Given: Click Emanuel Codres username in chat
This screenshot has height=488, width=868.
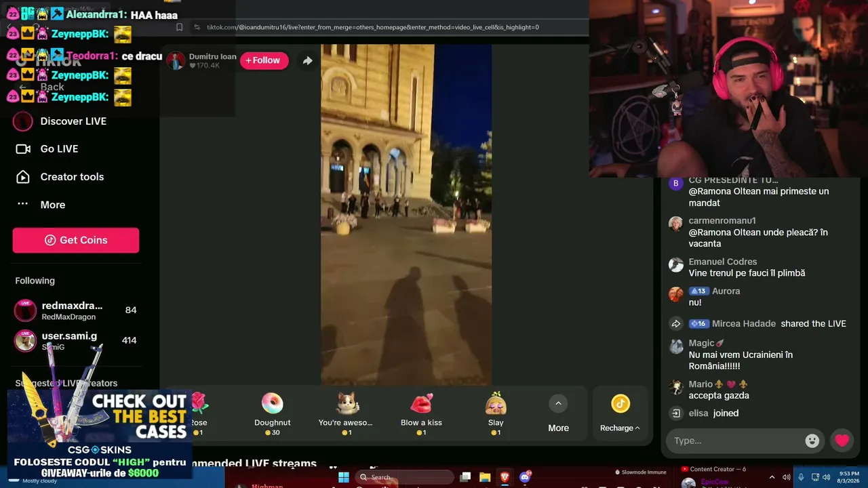Looking at the screenshot, I should [723, 262].
